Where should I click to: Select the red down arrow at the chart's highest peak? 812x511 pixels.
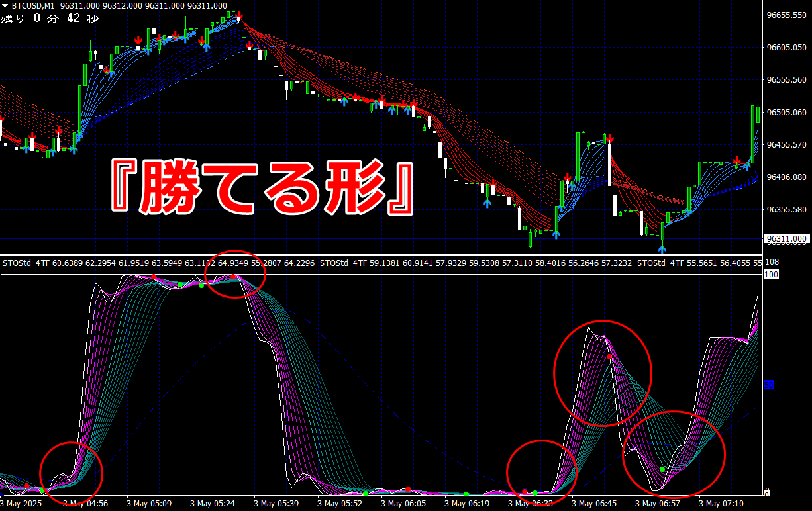tap(239, 15)
